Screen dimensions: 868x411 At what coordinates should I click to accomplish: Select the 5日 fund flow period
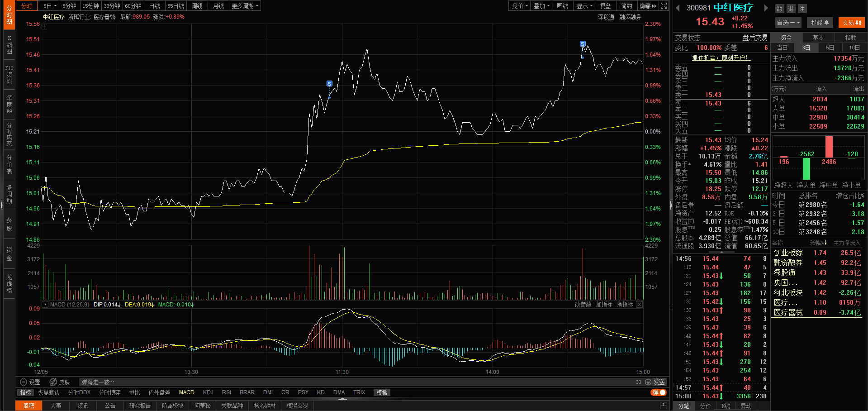(x=830, y=48)
